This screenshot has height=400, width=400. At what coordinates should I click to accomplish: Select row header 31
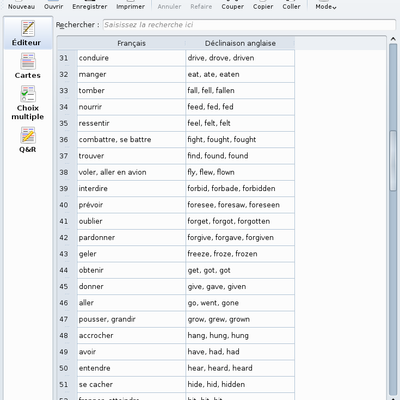pos(67,58)
